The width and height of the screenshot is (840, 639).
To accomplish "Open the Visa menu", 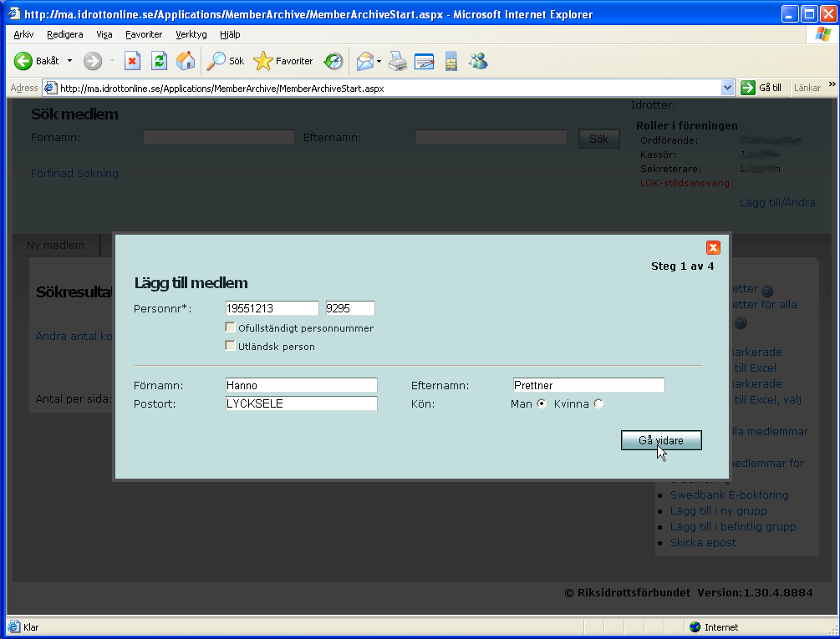I will (104, 34).
